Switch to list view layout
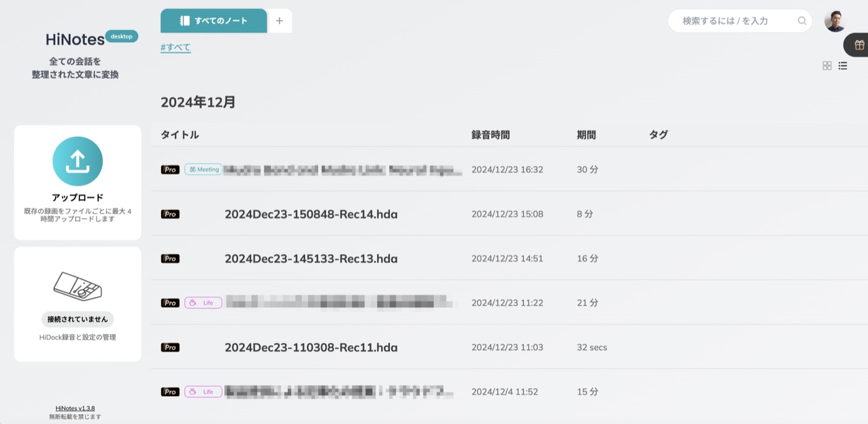This screenshot has width=868, height=424. tap(843, 66)
